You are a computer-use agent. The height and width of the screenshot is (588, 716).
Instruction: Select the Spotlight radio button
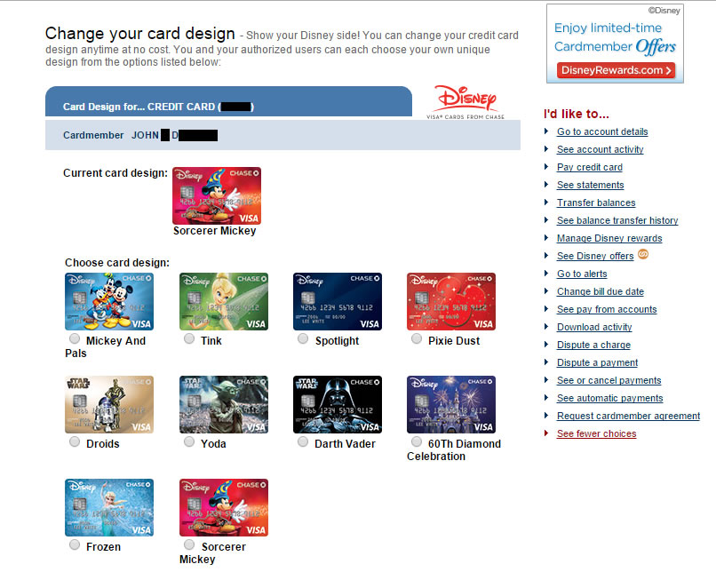(303, 339)
